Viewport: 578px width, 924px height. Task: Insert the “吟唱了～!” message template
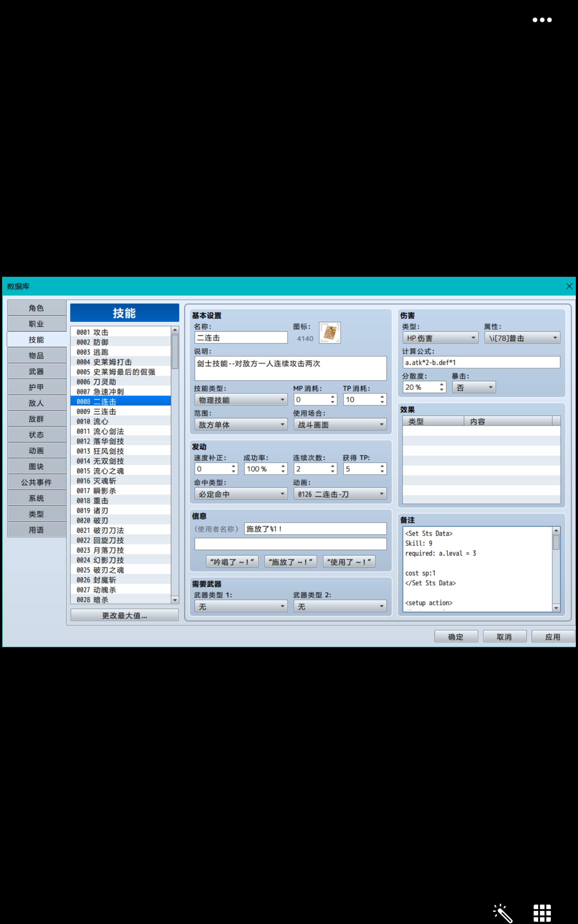pyautogui.click(x=232, y=562)
